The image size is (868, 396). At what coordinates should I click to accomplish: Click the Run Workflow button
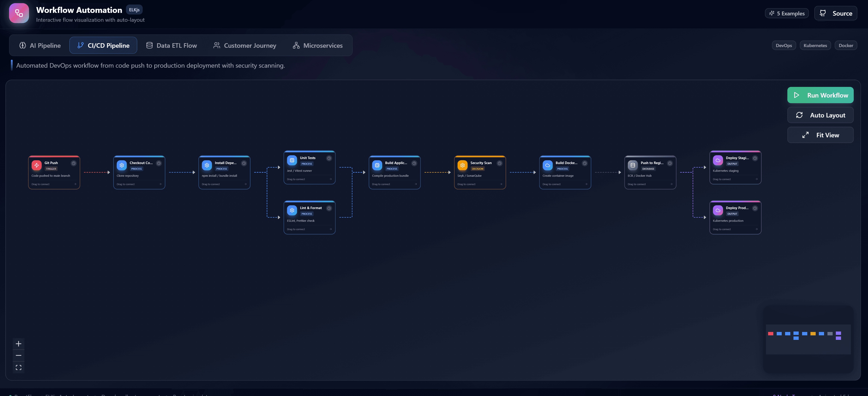(x=820, y=95)
